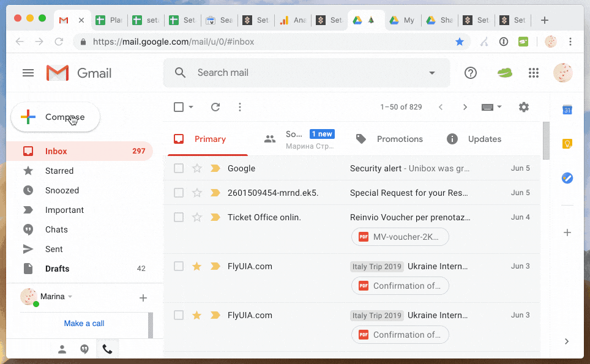Star the Google Security alert email
Image resolution: width=590 pixels, height=364 pixels.
tap(197, 168)
